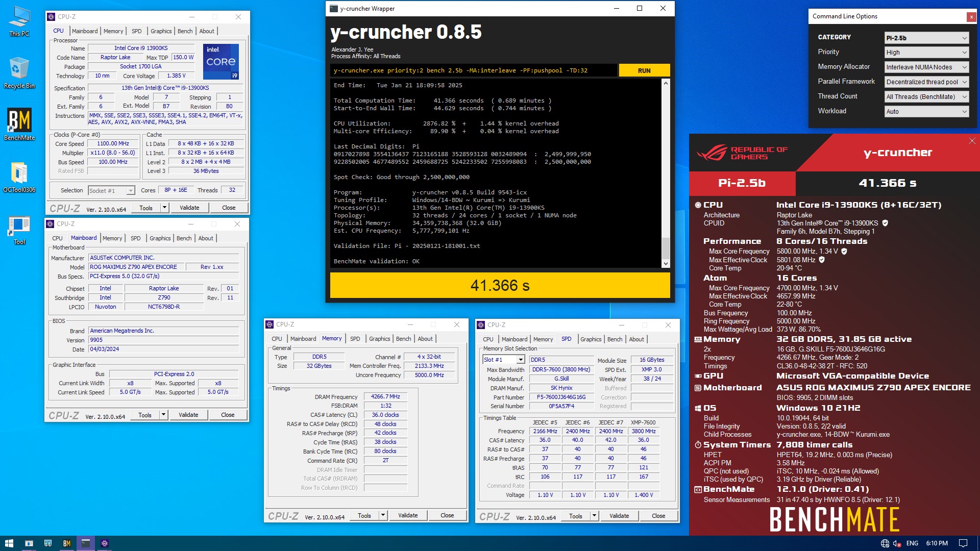Click Tools button in Memory window
The height and width of the screenshot is (551, 980).
[x=364, y=515]
